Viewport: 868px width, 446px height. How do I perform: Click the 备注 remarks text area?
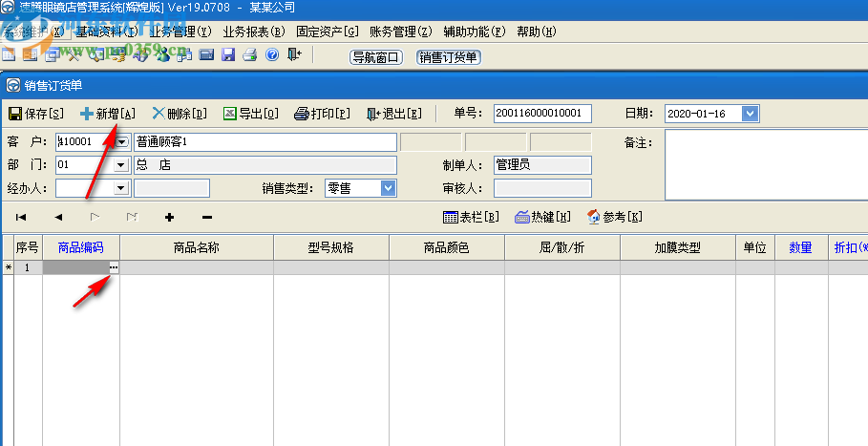(766, 164)
